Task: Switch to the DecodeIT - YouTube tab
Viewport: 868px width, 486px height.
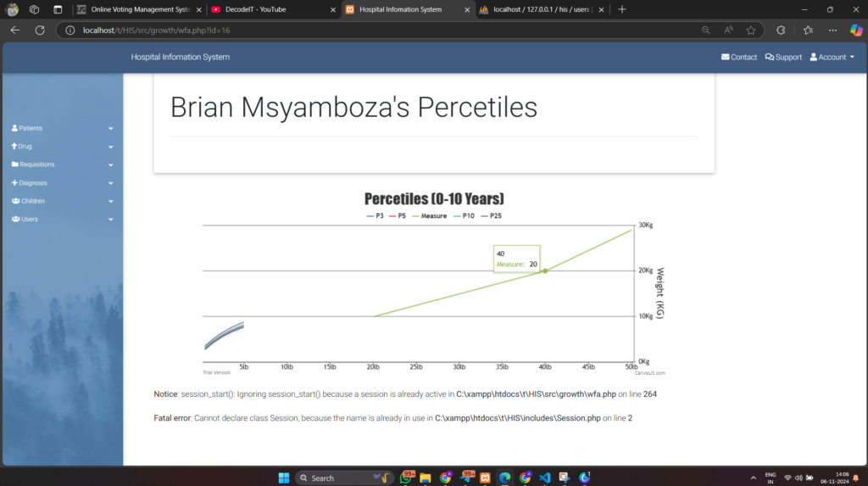Action: pos(274,9)
